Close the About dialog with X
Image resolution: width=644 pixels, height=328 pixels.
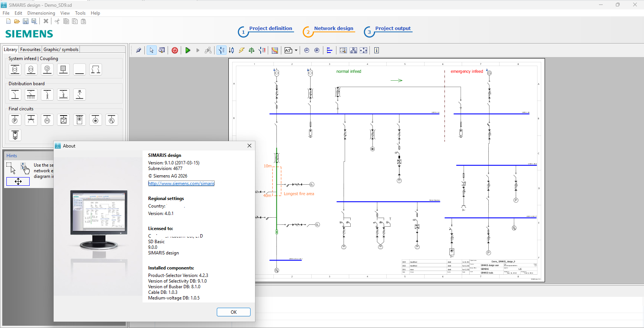click(249, 146)
